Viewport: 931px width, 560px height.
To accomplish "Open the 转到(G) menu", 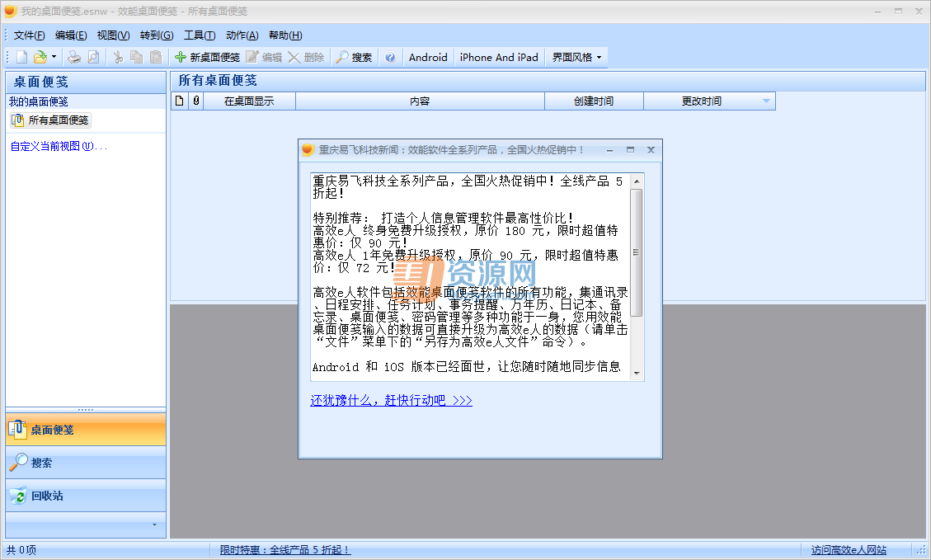I will 157,35.
